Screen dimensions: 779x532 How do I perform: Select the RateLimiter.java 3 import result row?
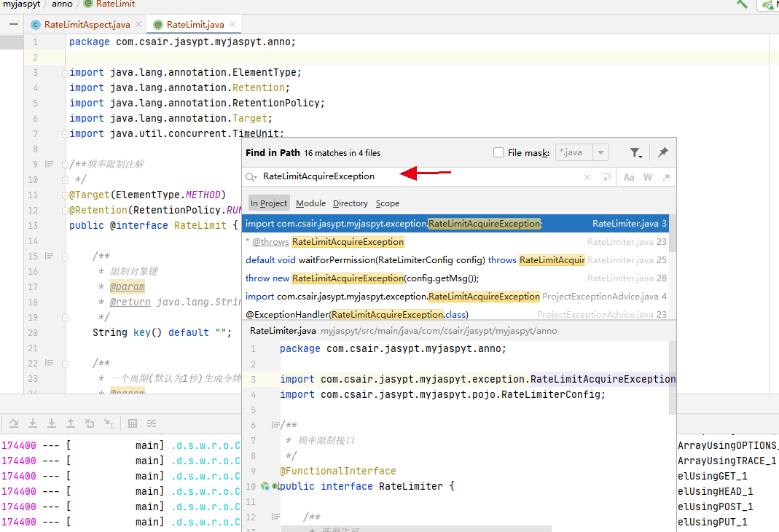coord(455,224)
